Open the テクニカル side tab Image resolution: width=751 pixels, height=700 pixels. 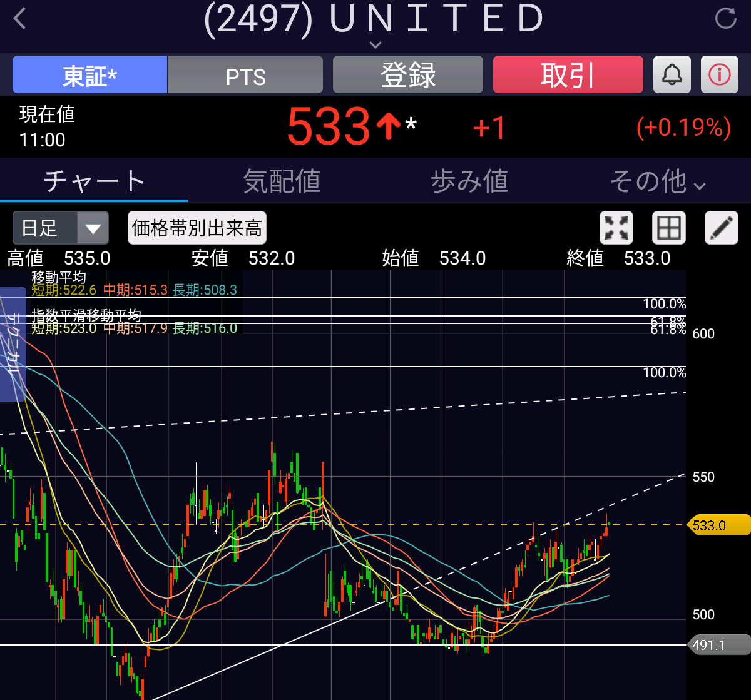13,343
